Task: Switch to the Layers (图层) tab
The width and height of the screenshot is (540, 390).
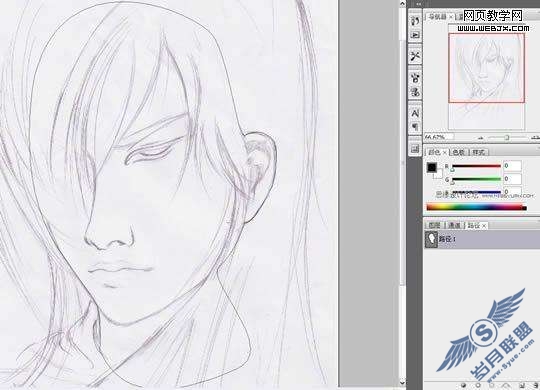Action: click(435, 225)
